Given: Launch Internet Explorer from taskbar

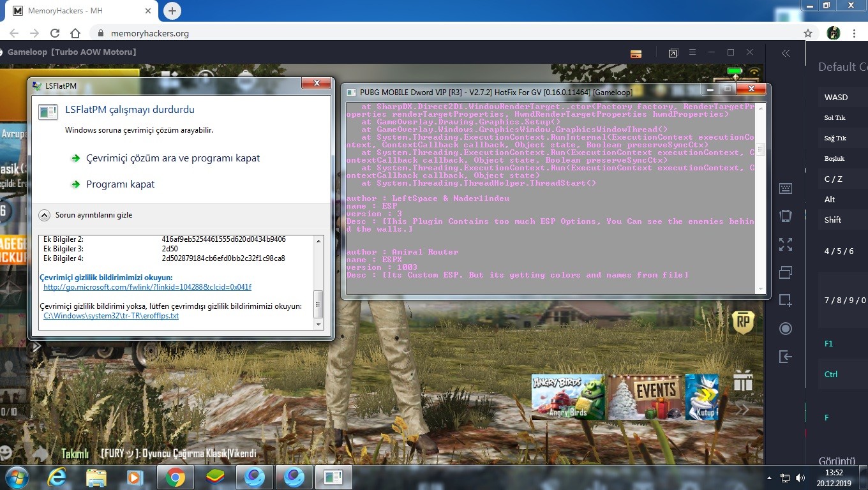Looking at the screenshot, I should pyautogui.click(x=57, y=477).
